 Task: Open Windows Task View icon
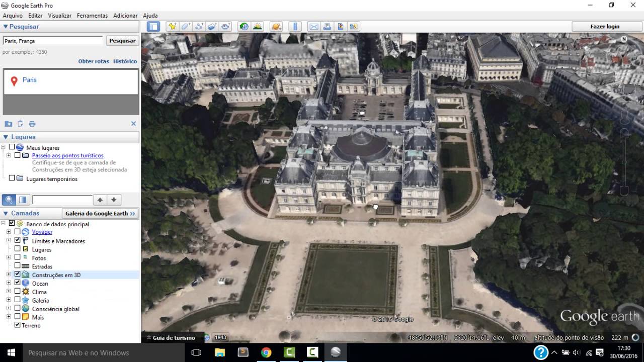point(196,352)
